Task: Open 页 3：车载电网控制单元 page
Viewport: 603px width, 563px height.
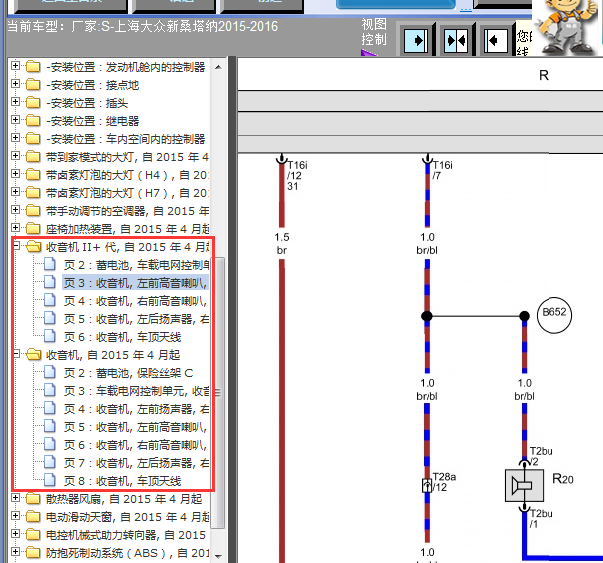Action: pos(136,391)
